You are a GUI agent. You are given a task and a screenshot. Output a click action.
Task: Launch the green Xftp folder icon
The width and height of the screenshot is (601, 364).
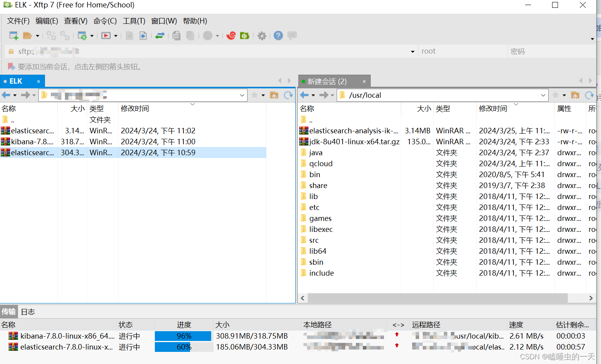(245, 36)
